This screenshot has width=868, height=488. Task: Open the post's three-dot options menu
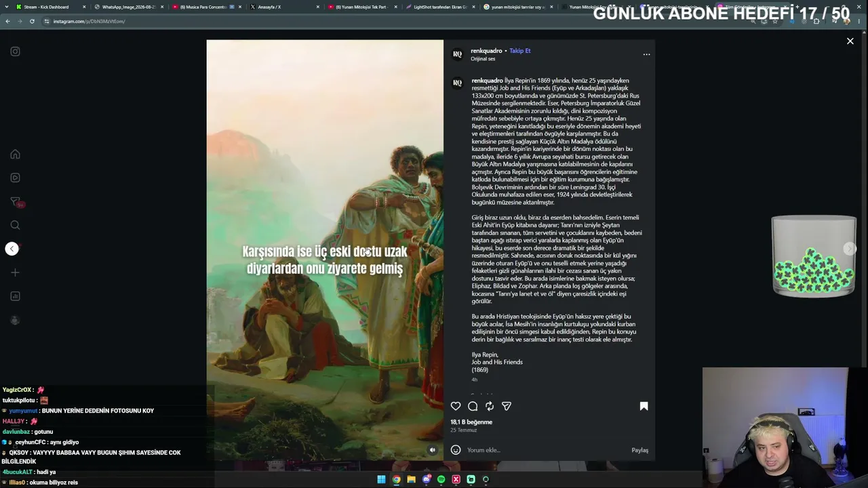(646, 54)
